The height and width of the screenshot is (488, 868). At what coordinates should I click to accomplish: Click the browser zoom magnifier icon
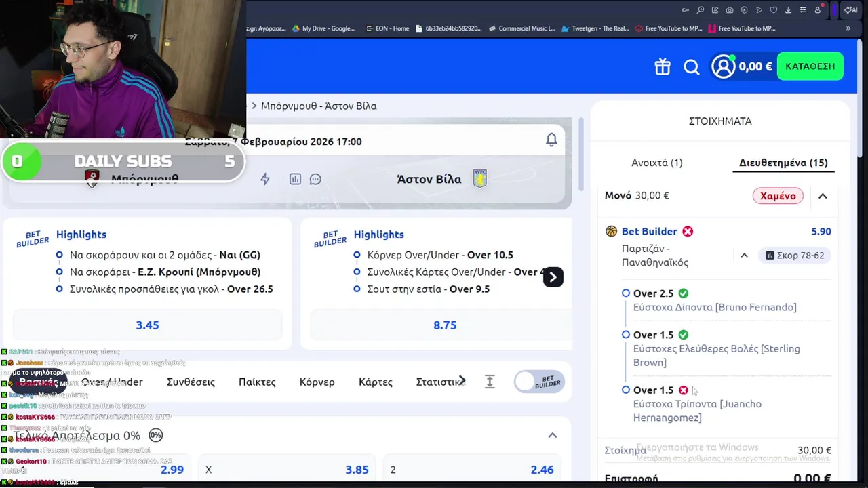pos(701,10)
